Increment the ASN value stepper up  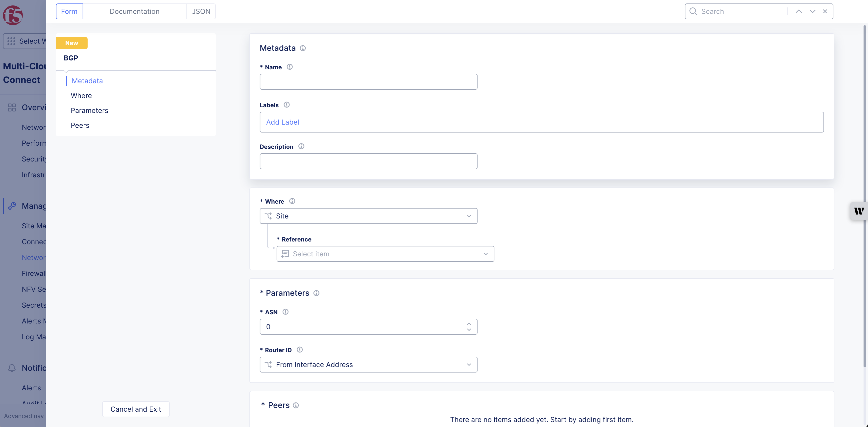(x=469, y=323)
